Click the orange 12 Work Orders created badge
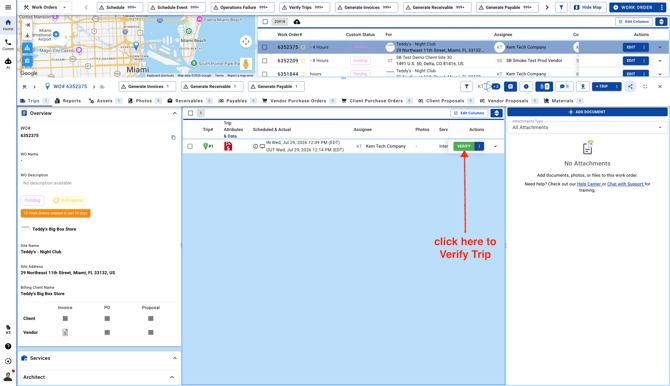Viewport: 670px width, 386px height. tap(56, 213)
